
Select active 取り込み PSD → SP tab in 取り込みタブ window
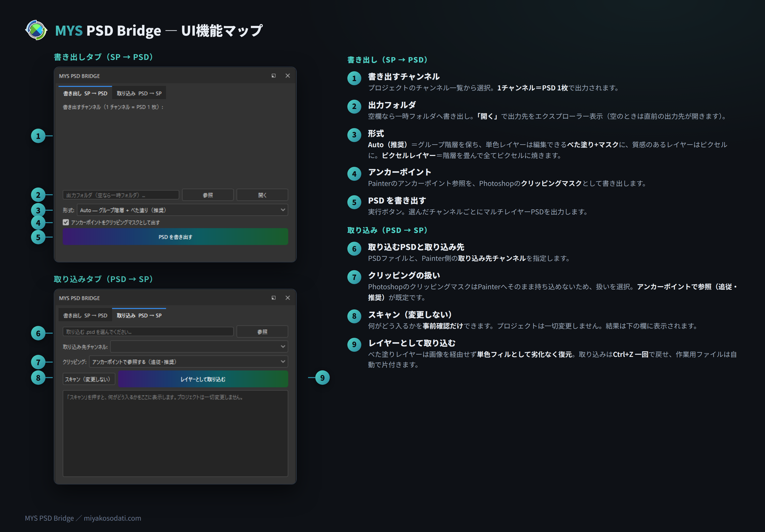[x=139, y=316]
